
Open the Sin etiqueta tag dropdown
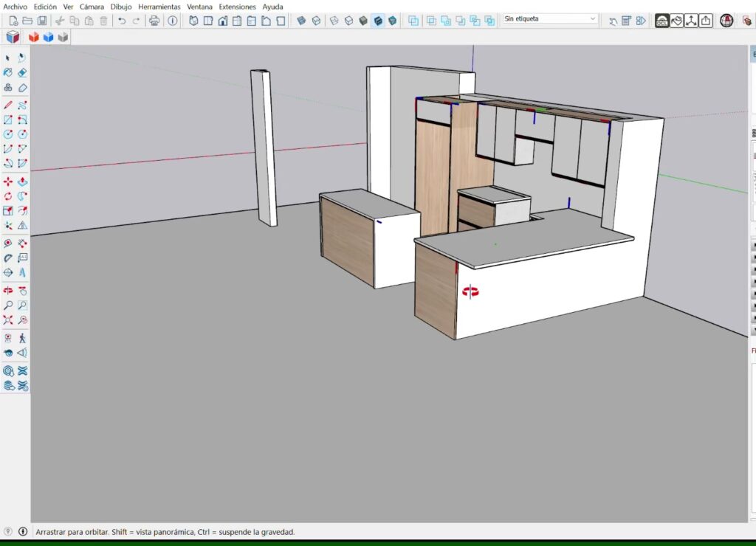550,18
